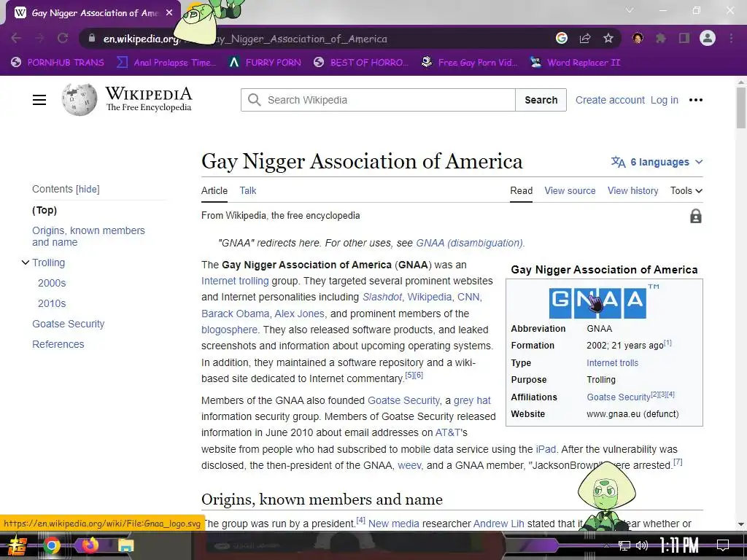The width and height of the screenshot is (747, 560).
Task: Collapse the Trolling section chevron
Action: point(26,262)
